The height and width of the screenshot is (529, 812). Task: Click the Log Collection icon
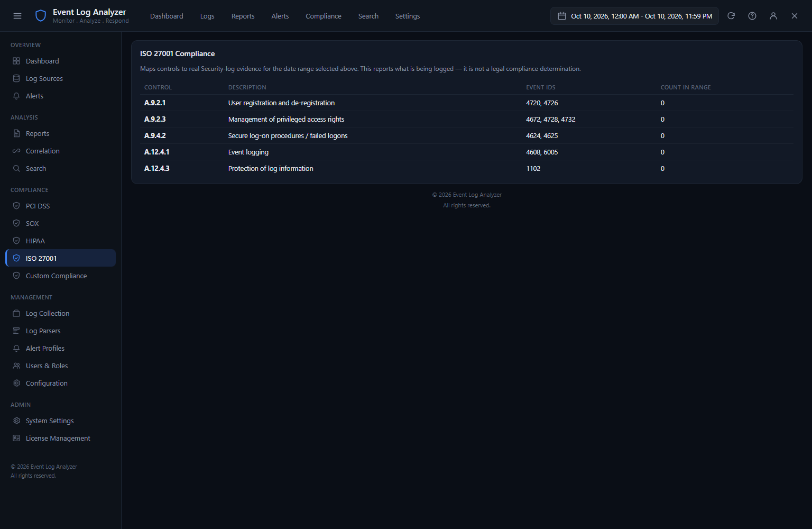tap(16, 313)
